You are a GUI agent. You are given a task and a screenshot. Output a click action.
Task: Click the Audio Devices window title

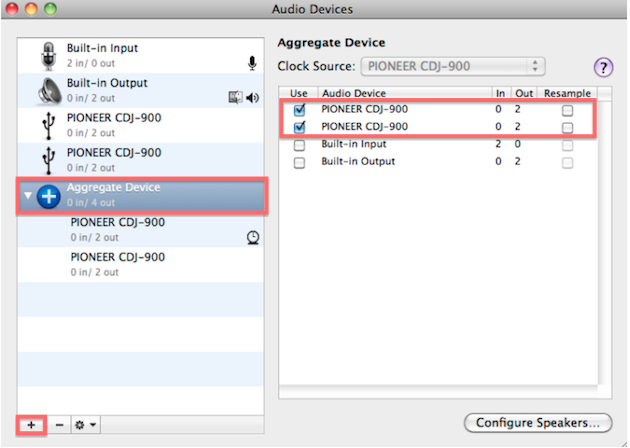click(x=312, y=9)
